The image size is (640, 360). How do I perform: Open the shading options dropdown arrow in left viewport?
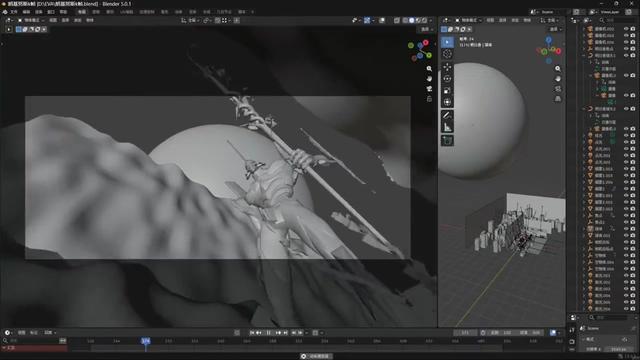click(x=431, y=20)
